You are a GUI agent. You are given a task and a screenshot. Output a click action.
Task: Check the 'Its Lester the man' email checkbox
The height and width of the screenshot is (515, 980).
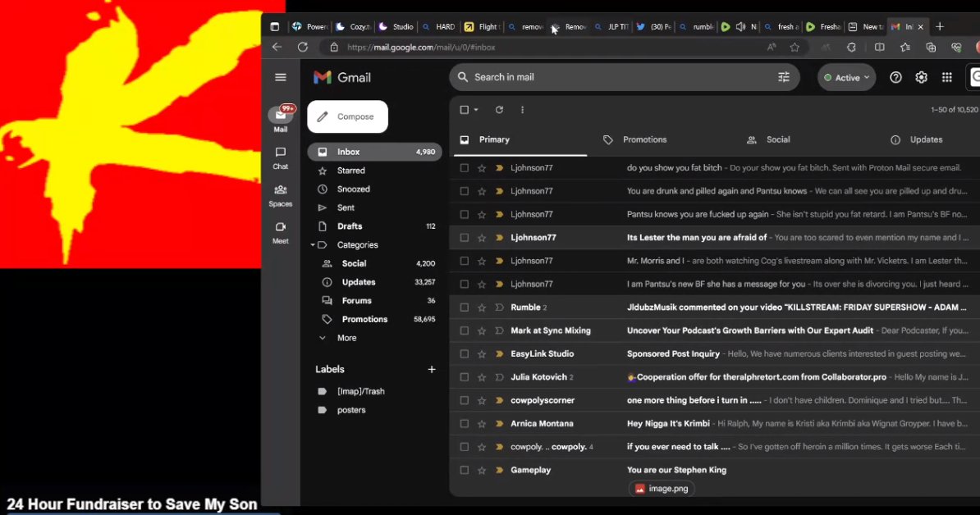(x=464, y=238)
